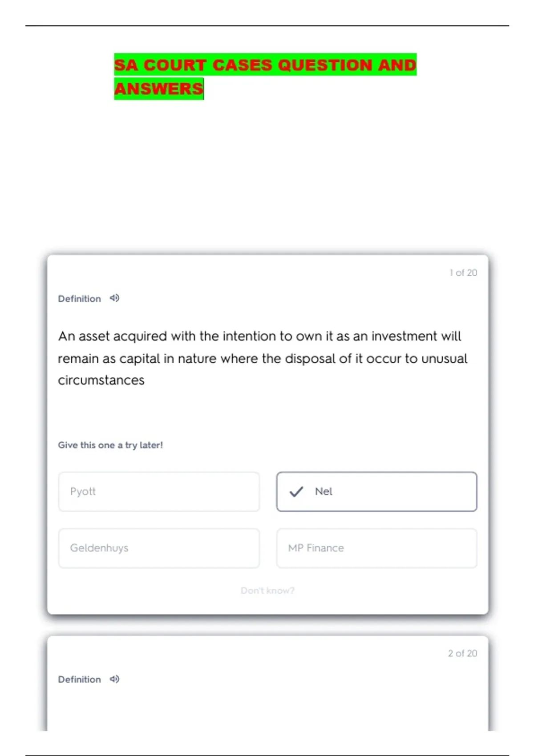The image size is (534, 756).
Task: Click the Give this one a try later message
Action: [x=110, y=445]
